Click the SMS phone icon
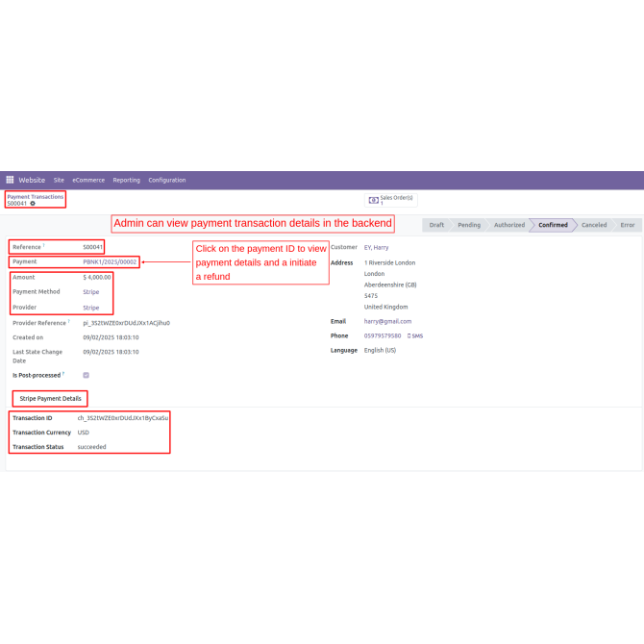644x644 pixels. (415, 336)
